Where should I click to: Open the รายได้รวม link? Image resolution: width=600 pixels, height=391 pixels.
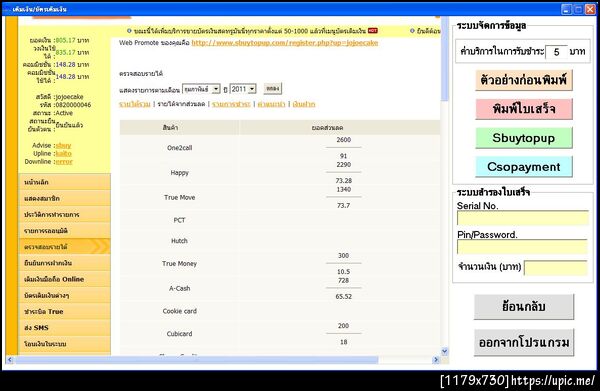coord(135,104)
